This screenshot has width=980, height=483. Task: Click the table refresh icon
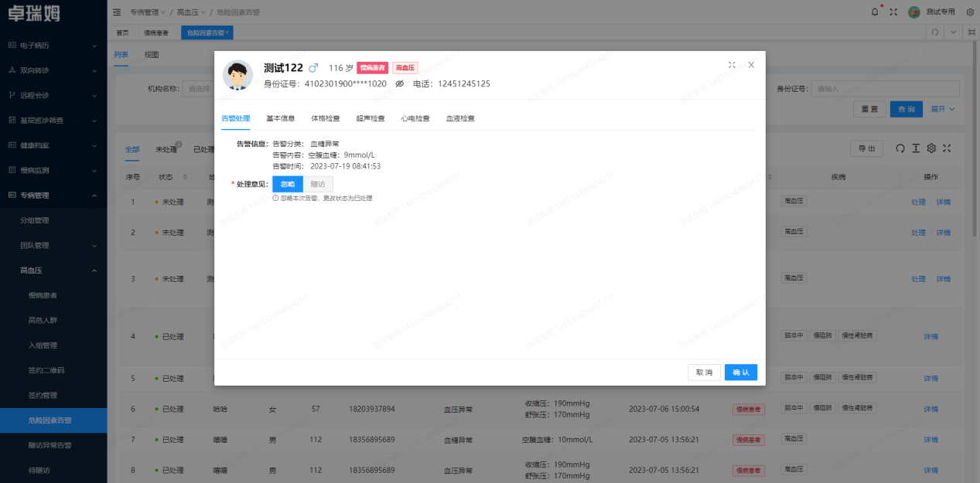pyautogui.click(x=900, y=148)
